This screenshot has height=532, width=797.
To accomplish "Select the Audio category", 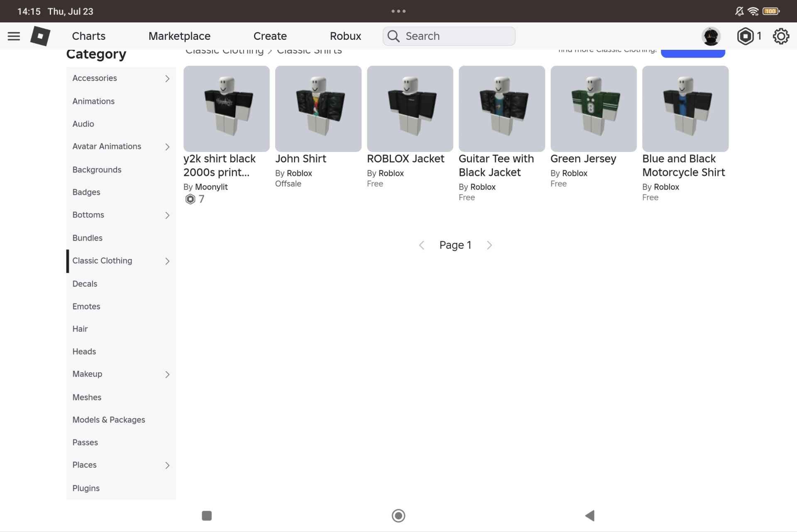I will pyautogui.click(x=121, y=124).
